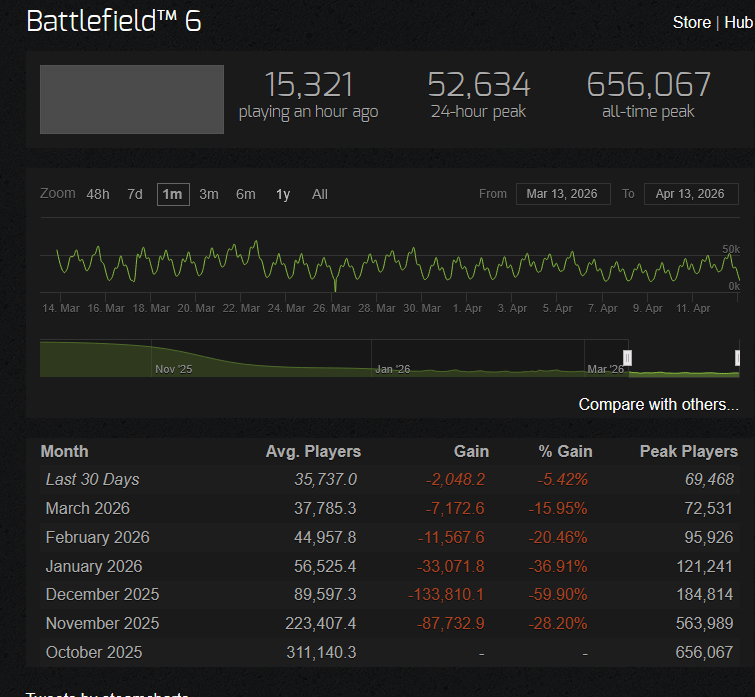Click the peak players value 69,468
Screen dimensions: 755x697
point(710,479)
